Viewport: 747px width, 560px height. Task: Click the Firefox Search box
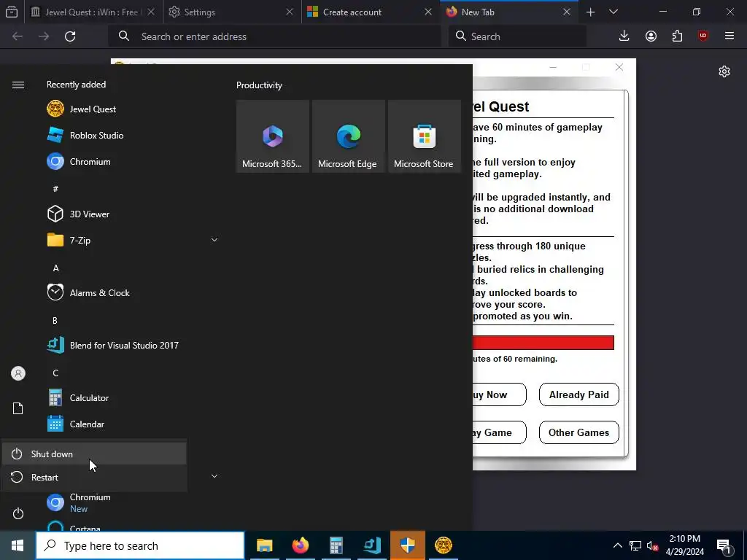pyautogui.click(x=517, y=36)
